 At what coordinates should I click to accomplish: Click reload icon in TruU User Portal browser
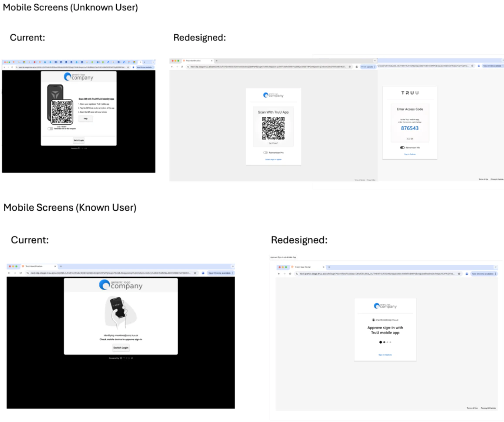pyautogui.click(x=290, y=274)
